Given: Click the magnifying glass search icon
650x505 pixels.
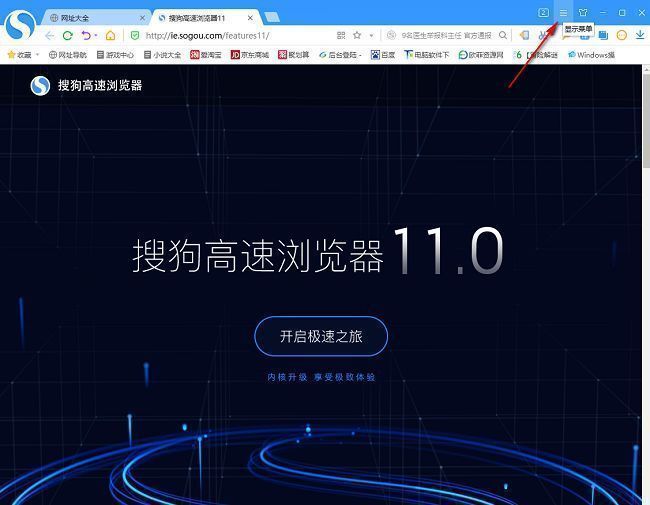Looking at the screenshot, I should click(503, 36).
